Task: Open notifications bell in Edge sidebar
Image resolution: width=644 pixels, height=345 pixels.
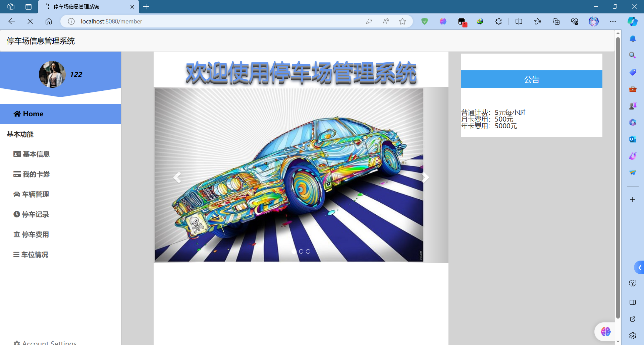Action: click(633, 39)
